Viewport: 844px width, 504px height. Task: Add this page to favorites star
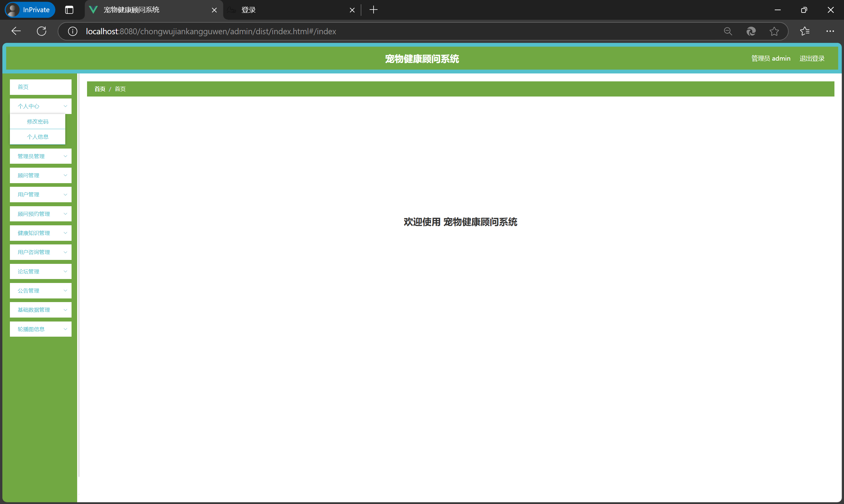point(774,31)
